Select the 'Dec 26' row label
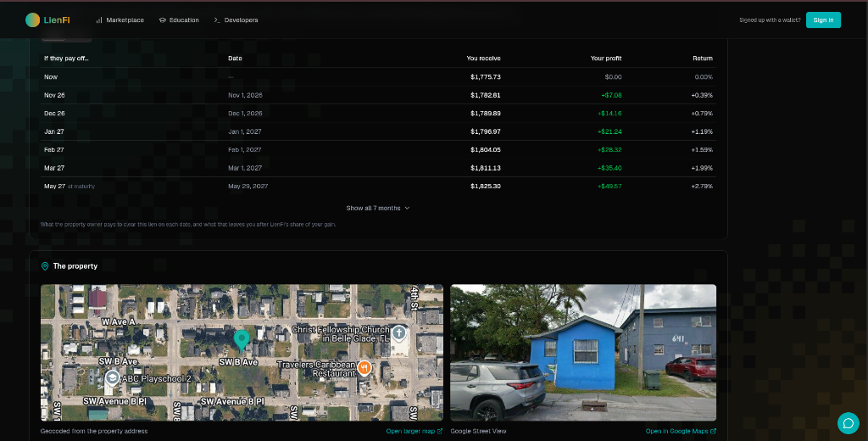 pyautogui.click(x=54, y=114)
